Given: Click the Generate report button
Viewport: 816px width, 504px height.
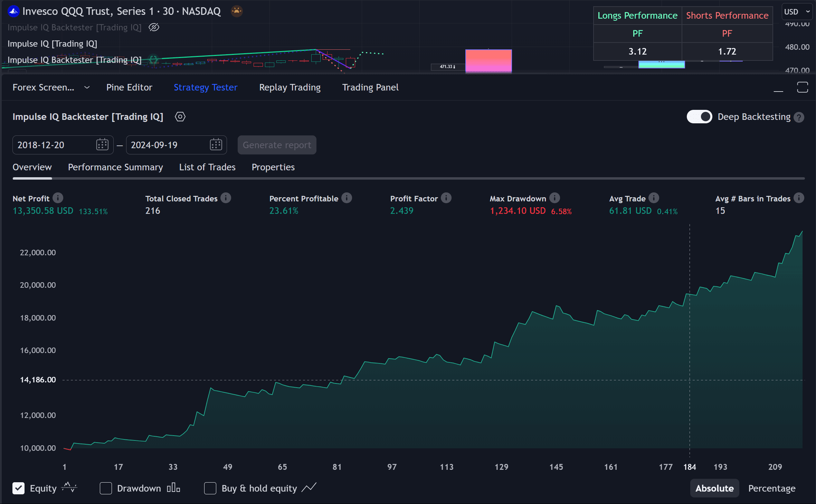Looking at the screenshot, I should point(277,145).
